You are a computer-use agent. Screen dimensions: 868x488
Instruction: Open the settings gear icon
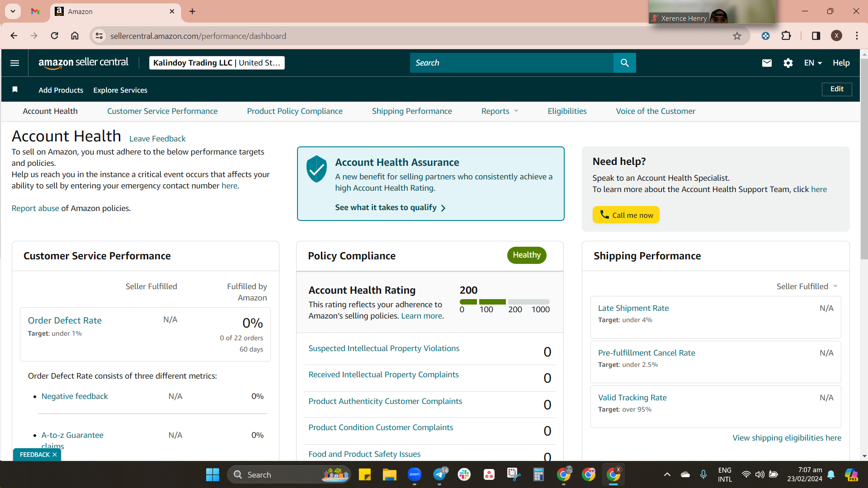click(788, 63)
